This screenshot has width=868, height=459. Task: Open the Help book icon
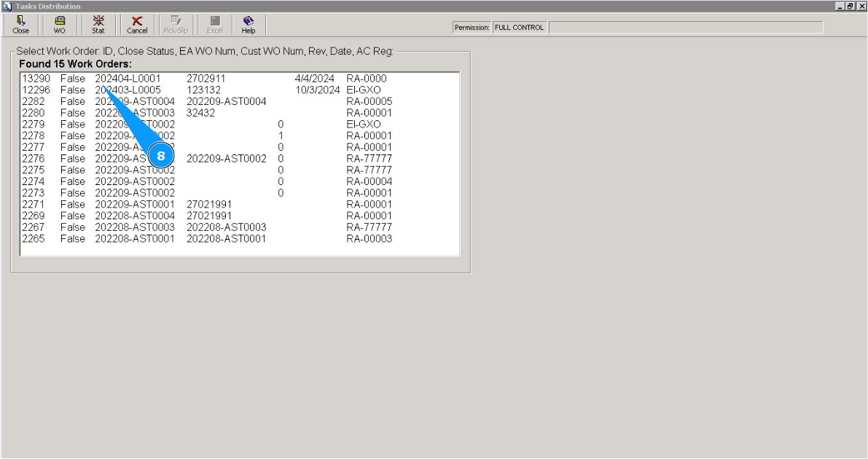click(249, 25)
